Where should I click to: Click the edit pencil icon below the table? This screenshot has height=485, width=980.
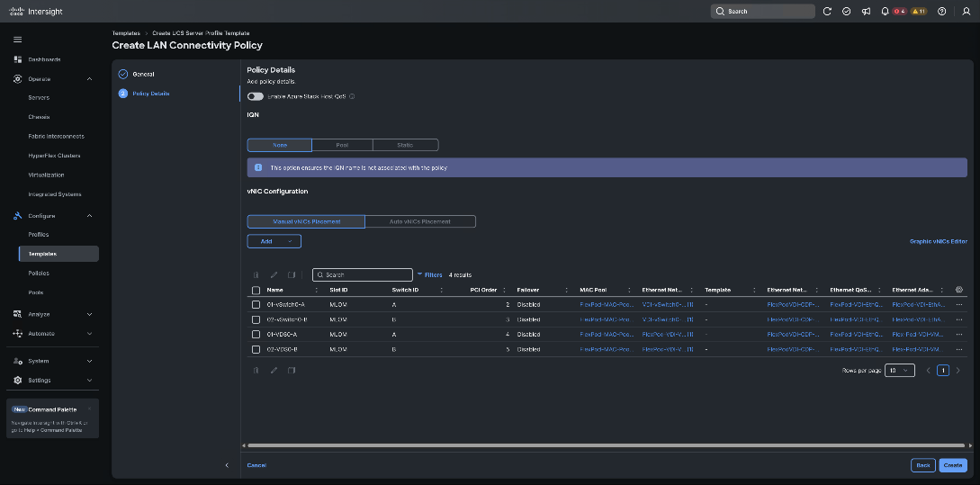[x=274, y=370]
